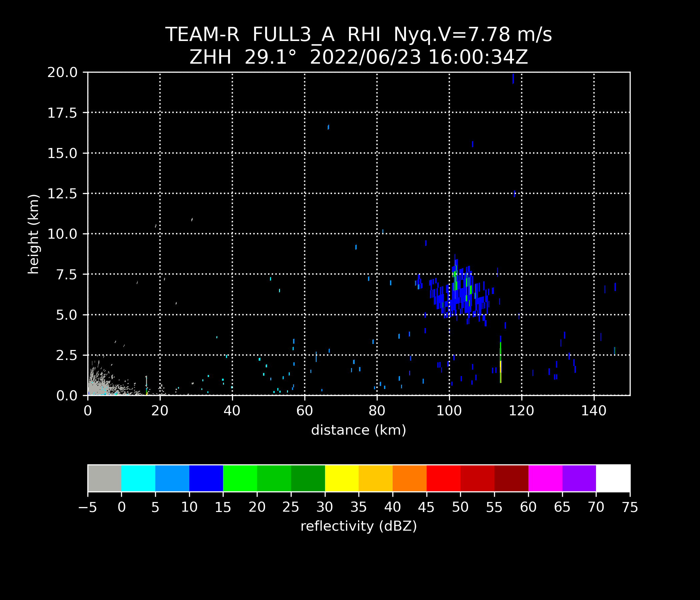Click the bright red 45 to 50 dBZ swatch

pyautogui.click(x=444, y=478)
